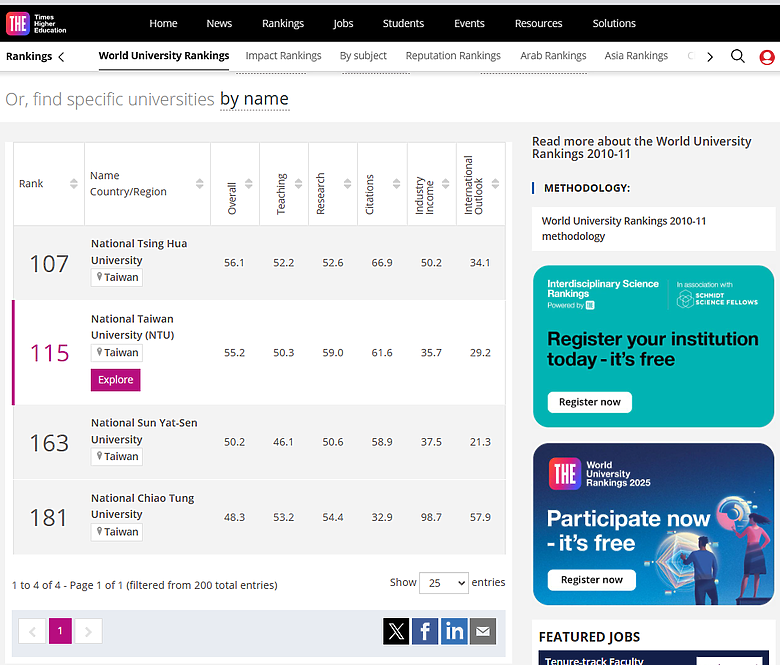Switch to World University Rankings tab
The width and height of the screenshot is (780, 665).
[x=164, y=56]
